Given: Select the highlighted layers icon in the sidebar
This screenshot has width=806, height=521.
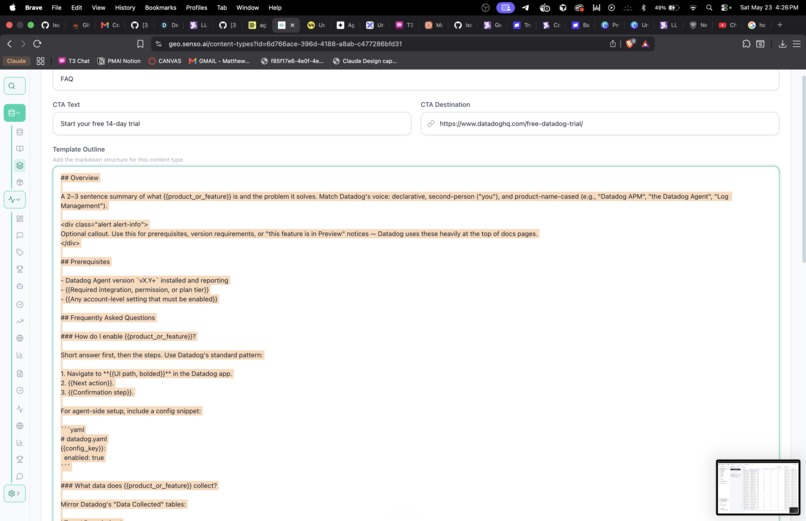Looking at the screenshot, I should 20,165.
